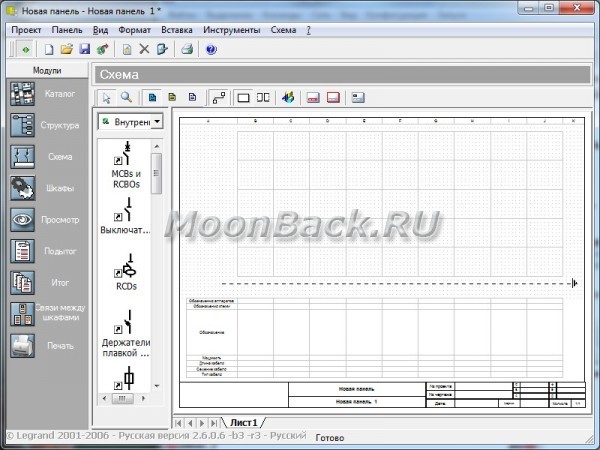600x450 pixels.
Task: Click symbol list scroll down arrow
Action: (157, 386)
